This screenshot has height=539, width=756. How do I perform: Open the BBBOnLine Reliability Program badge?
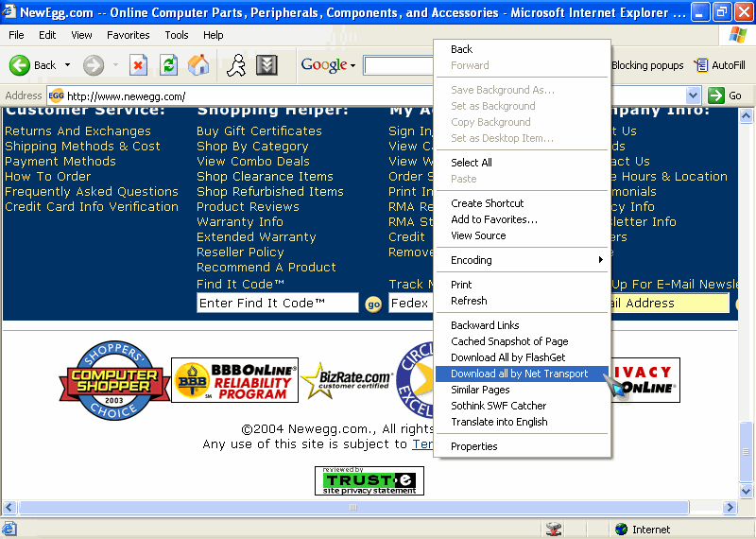234,380
